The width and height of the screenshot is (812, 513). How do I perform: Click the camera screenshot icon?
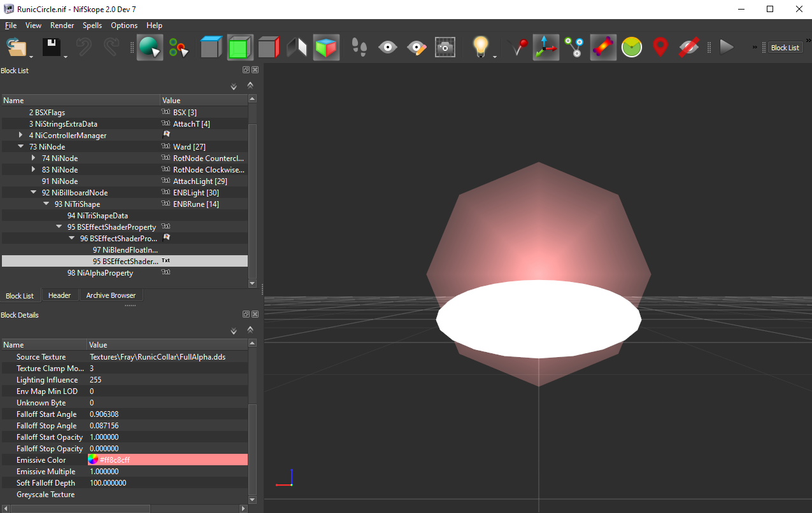click(445, 48)
